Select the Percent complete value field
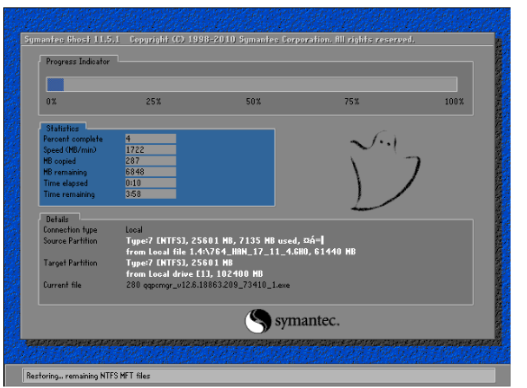 tap(151, 139)
